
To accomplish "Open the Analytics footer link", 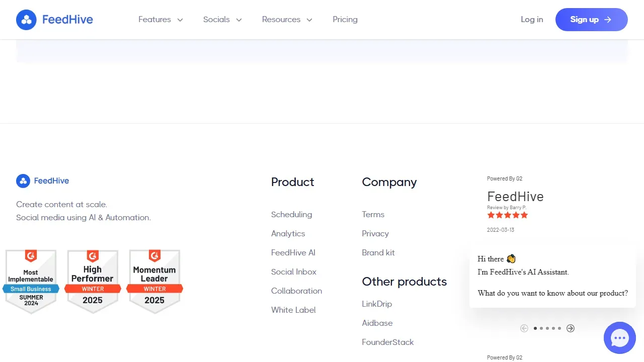I will pyautogui.click(x=288, y=233).
